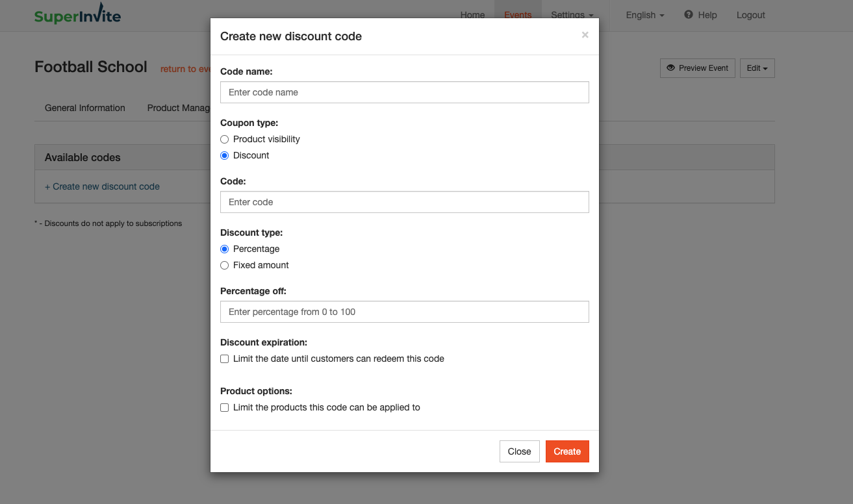
Task: Check Limit the products this code applies to
Action: (x=225, y=407)
